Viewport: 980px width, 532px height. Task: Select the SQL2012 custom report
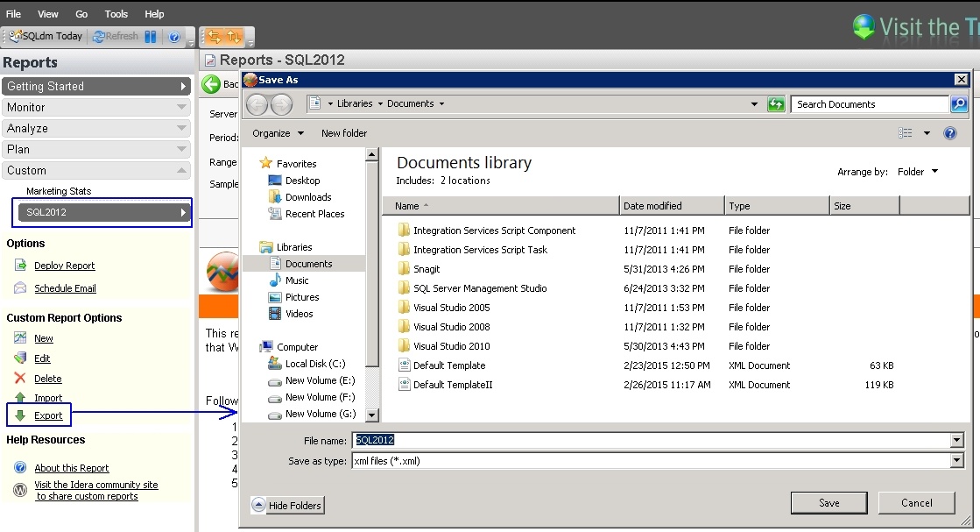click(x=102, y=212)
